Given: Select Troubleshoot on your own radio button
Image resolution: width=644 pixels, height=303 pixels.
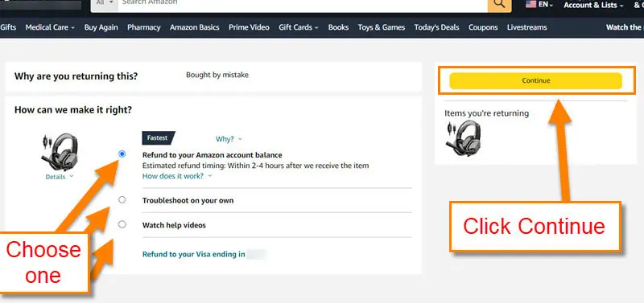Looking at the screenshot, I should pos(122,200).
